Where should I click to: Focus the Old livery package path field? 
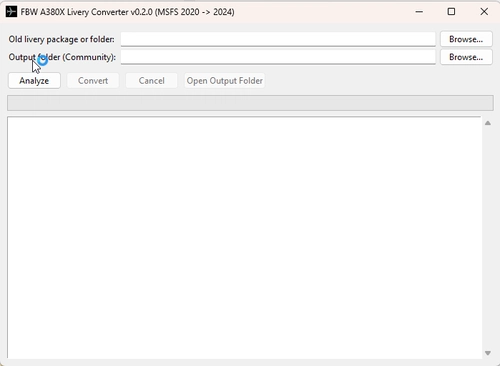pos(278,39)
